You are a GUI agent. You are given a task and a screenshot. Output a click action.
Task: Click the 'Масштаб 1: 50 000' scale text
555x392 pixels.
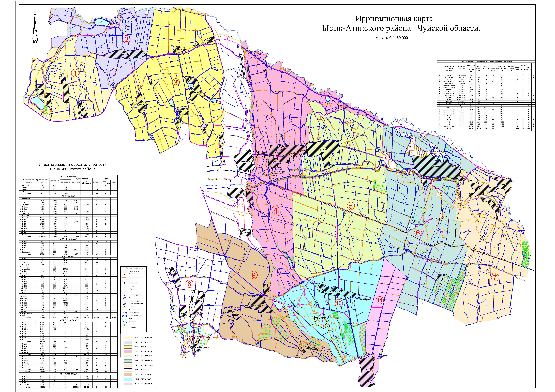(x=392, y=38)
